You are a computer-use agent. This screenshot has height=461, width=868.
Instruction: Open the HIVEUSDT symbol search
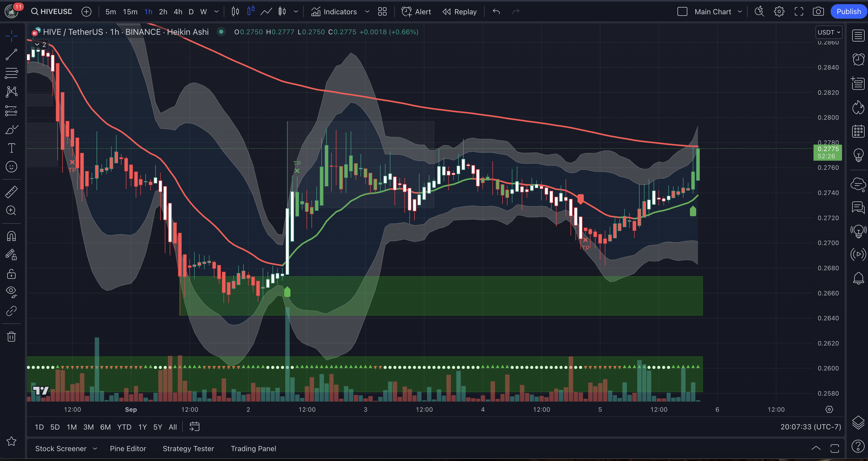click(x=52, y=11)
